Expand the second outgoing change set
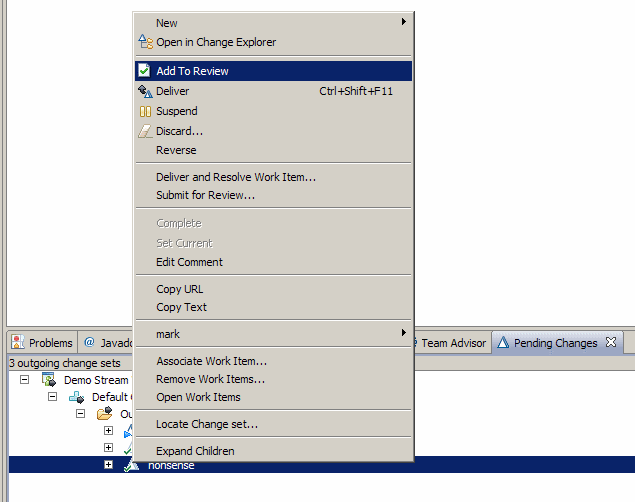This screenshot has height=502, width=635. (x=109, y=447)
